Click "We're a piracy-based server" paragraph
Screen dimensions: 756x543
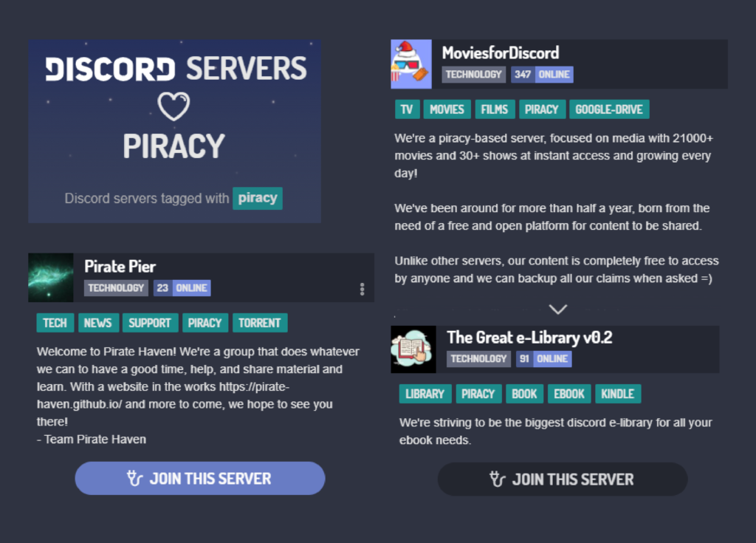554,156
